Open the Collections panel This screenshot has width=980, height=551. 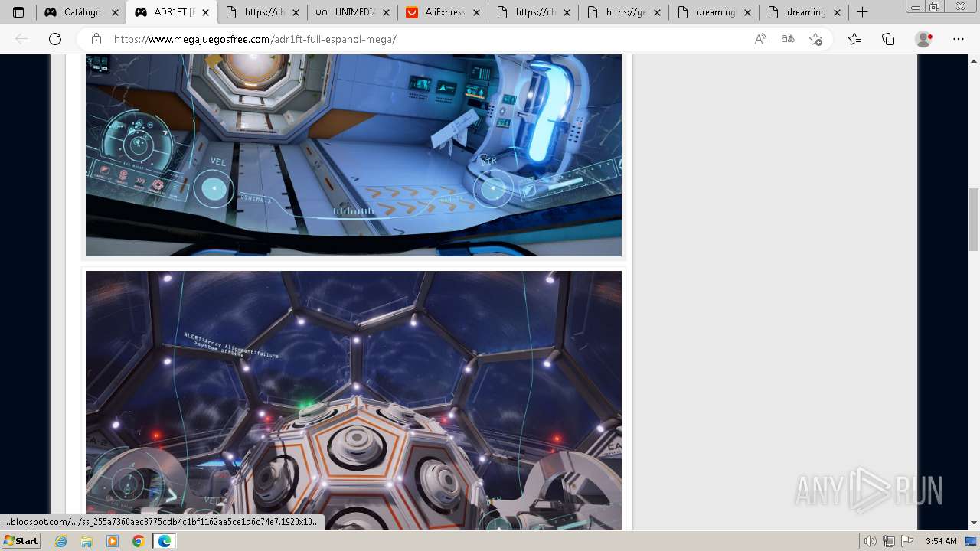[888, 39]
